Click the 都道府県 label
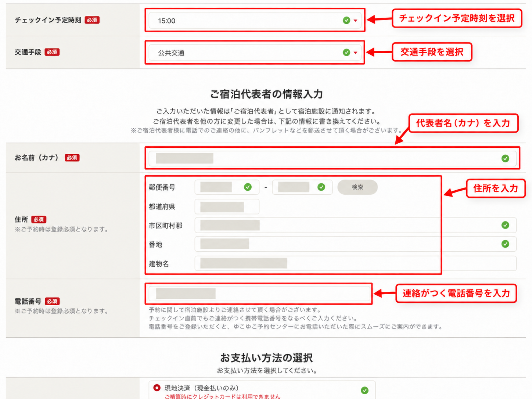 pos(162,207)
